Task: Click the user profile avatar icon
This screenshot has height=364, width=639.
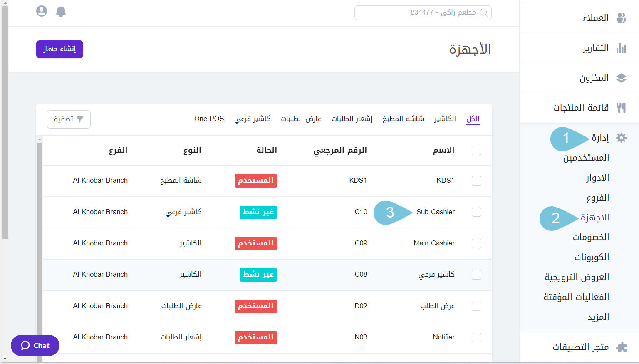Action: pyautogui.click(x=42, y=11)
